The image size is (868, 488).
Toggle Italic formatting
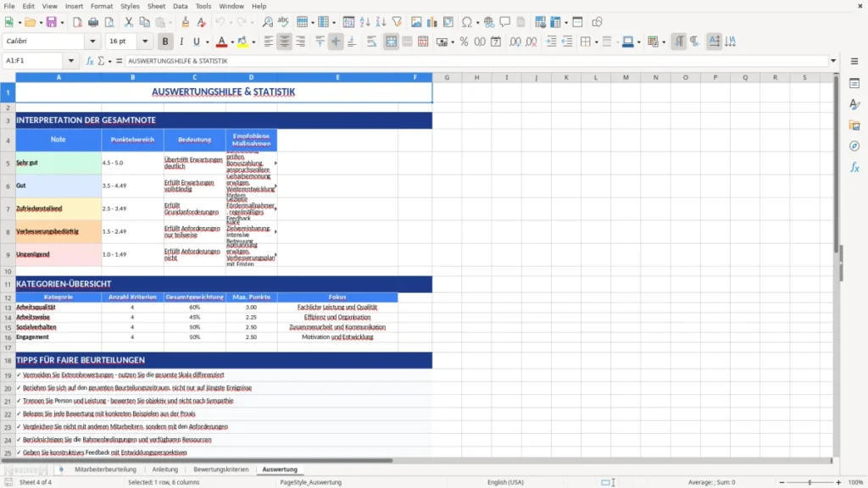[181, 42]
